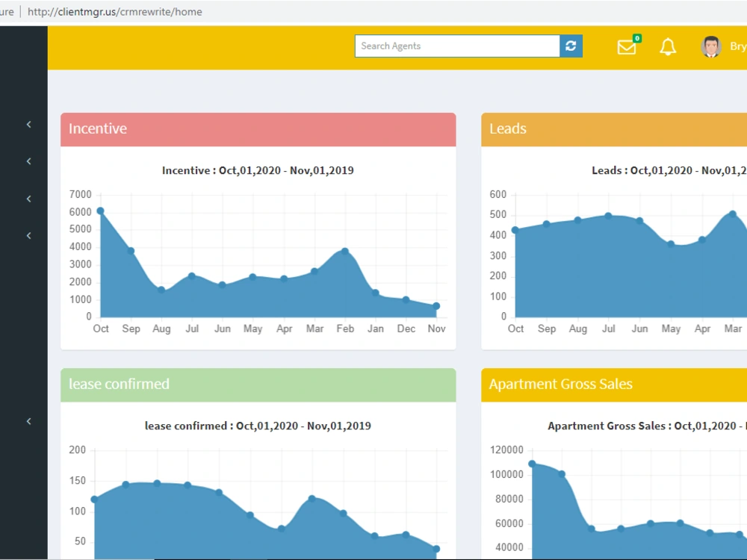Click the Mar peak point on Leads chart
Image resolution: width=747 pixels, height=560 pixels.
733,214
